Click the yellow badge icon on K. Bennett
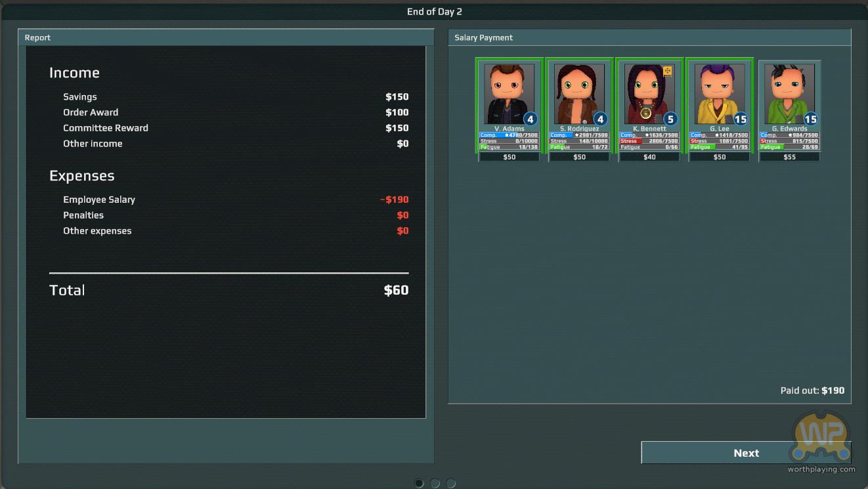This screenshot has width=868, height=489. pyautogui.click(x=668, y=70)
